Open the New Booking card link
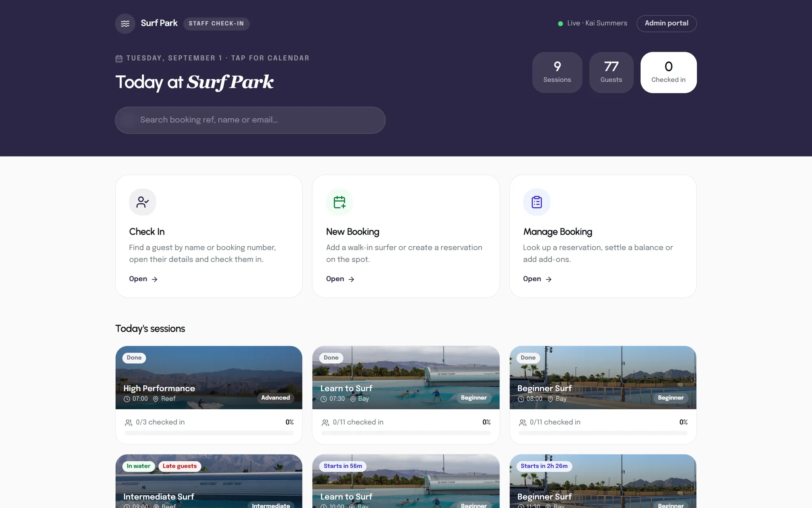The height and width of the screenshot is (508, 812). point(340,279)
